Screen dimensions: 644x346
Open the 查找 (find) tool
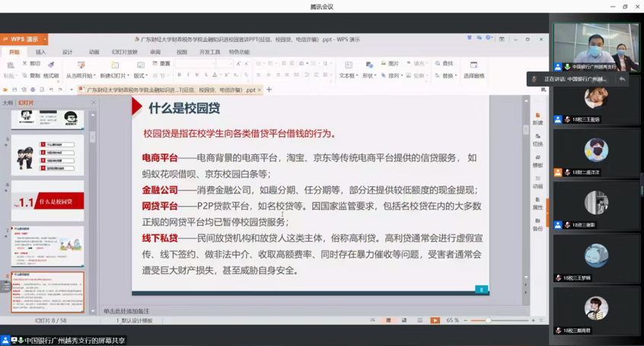click(x=443, y=64)
